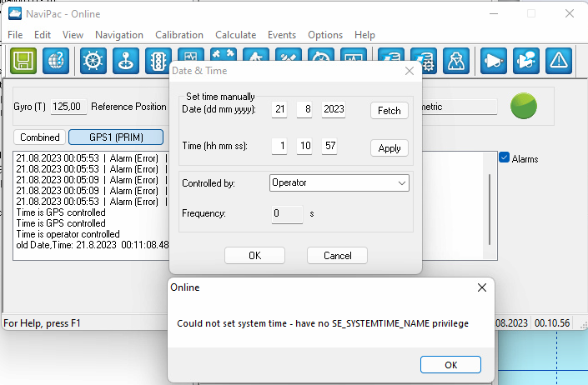Click the satellites toolbar icon
This screenshot has width=588, height=385.
pyautogui.click(x=224, y=54)
